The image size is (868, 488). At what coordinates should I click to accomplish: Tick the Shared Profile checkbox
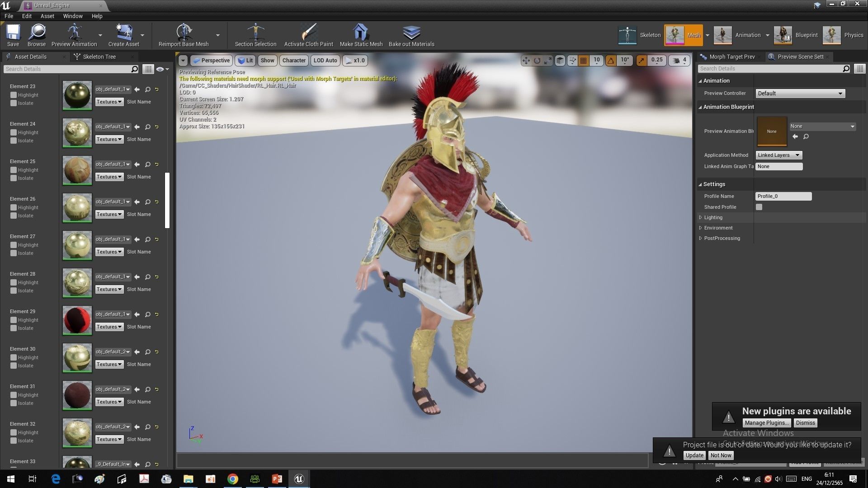click(759, 207)
